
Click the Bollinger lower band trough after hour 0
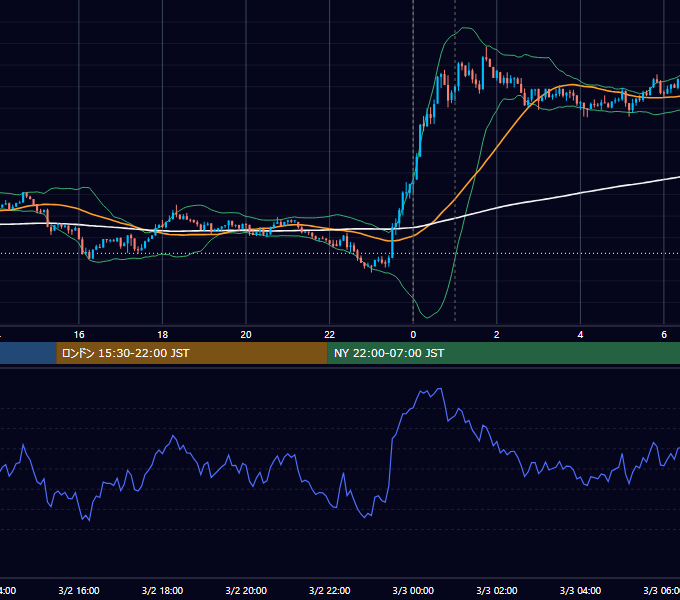point(428,317)
